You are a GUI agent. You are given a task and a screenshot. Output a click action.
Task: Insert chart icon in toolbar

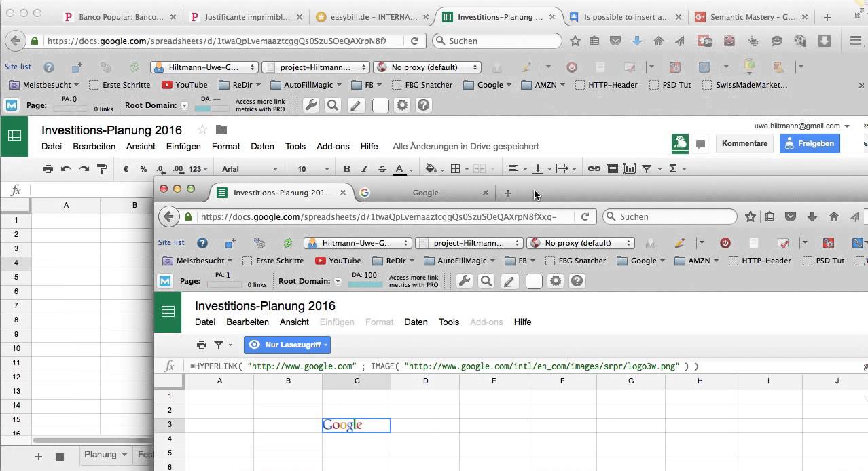point(630,169)
